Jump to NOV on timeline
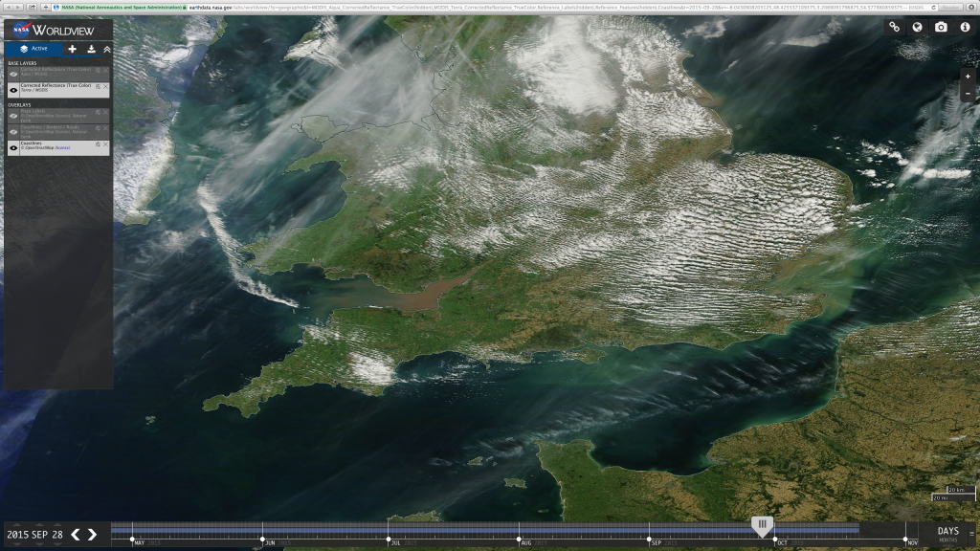Screen dimensions: 980x551 912,543
